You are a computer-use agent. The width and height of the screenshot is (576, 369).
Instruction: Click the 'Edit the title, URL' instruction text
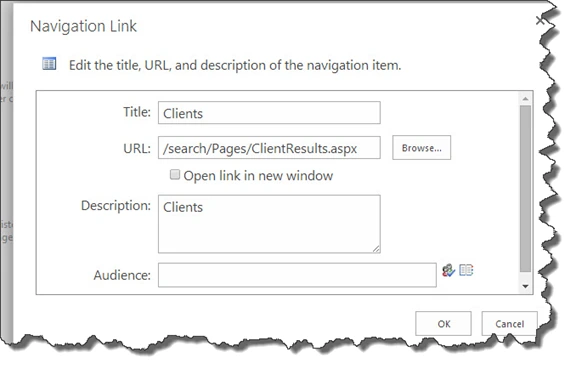click(235, 65)
